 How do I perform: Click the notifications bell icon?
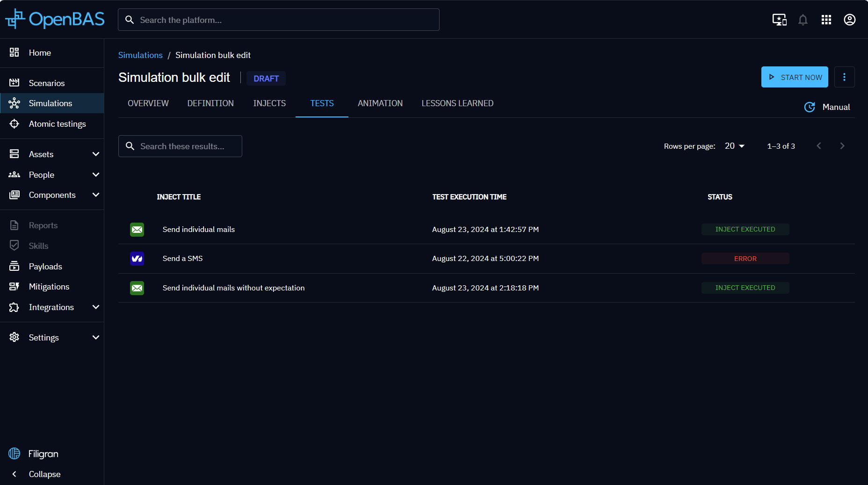pos(803,20)
